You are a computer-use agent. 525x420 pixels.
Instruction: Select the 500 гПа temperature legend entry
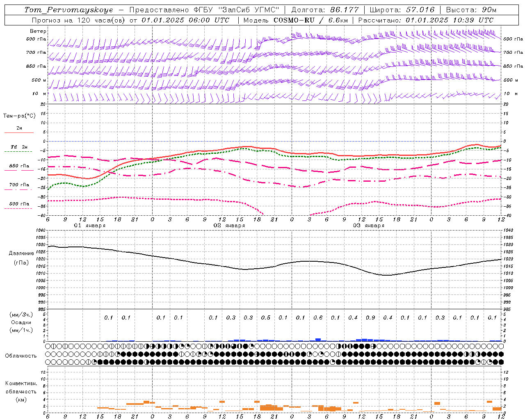click(19, 204)
